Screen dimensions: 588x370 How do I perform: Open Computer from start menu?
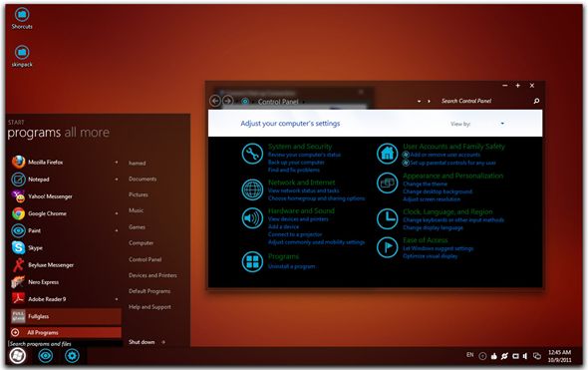[141, 243]
